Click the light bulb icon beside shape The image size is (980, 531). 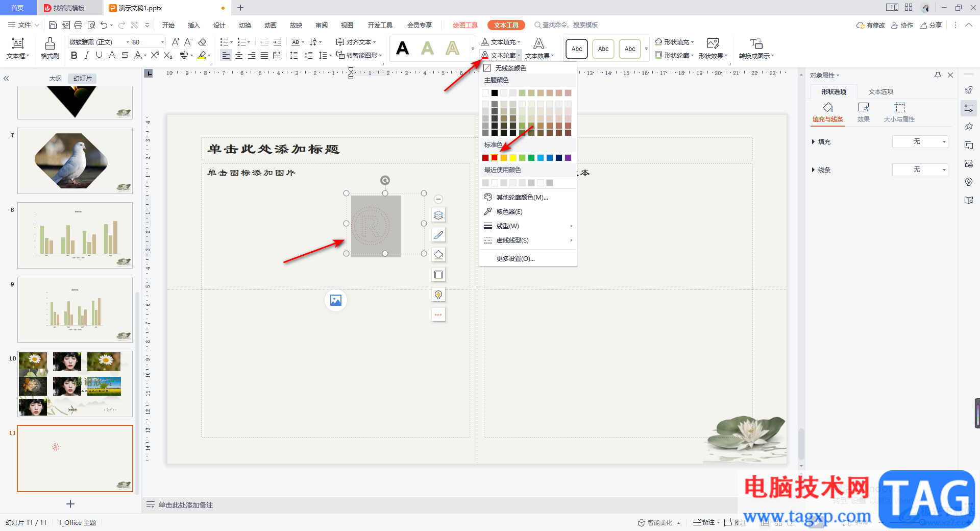click(x=438, y=295)
